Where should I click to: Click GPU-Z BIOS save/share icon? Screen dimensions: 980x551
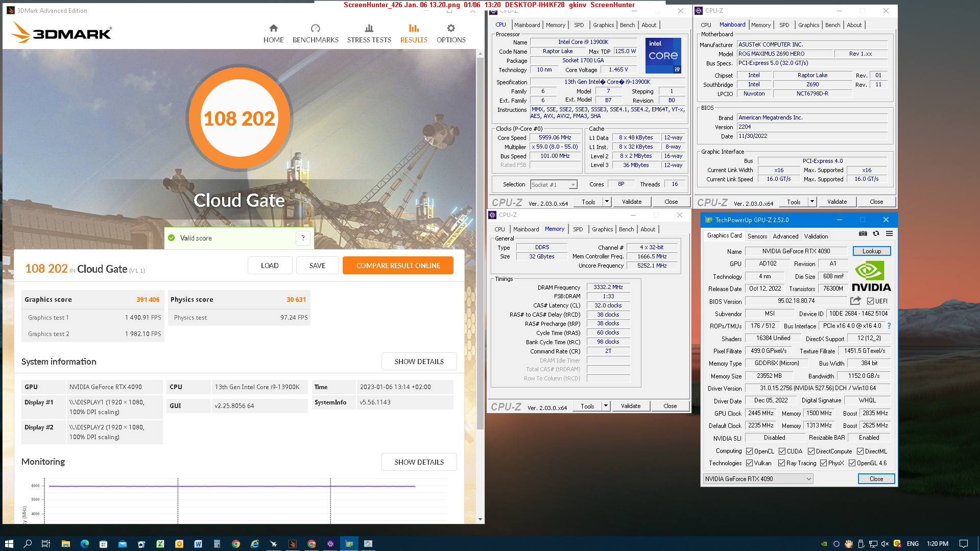point(855,301)
